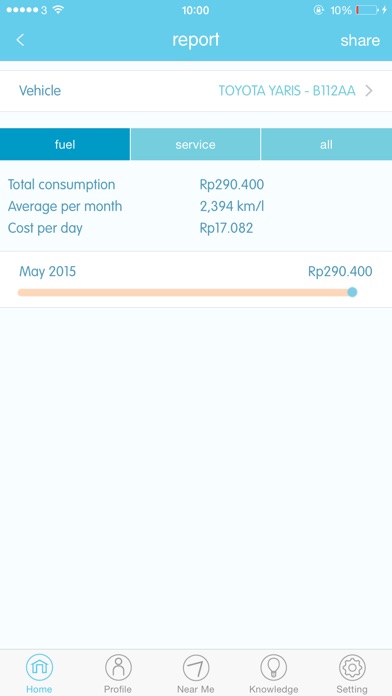Open the Profile person icon

coord(118,667)
